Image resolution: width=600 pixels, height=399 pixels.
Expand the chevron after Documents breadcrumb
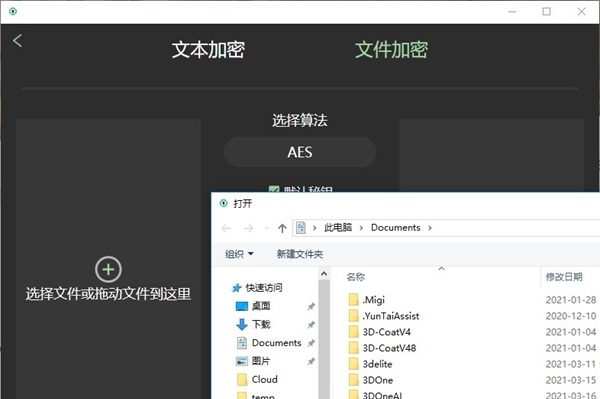pos(430,228)
